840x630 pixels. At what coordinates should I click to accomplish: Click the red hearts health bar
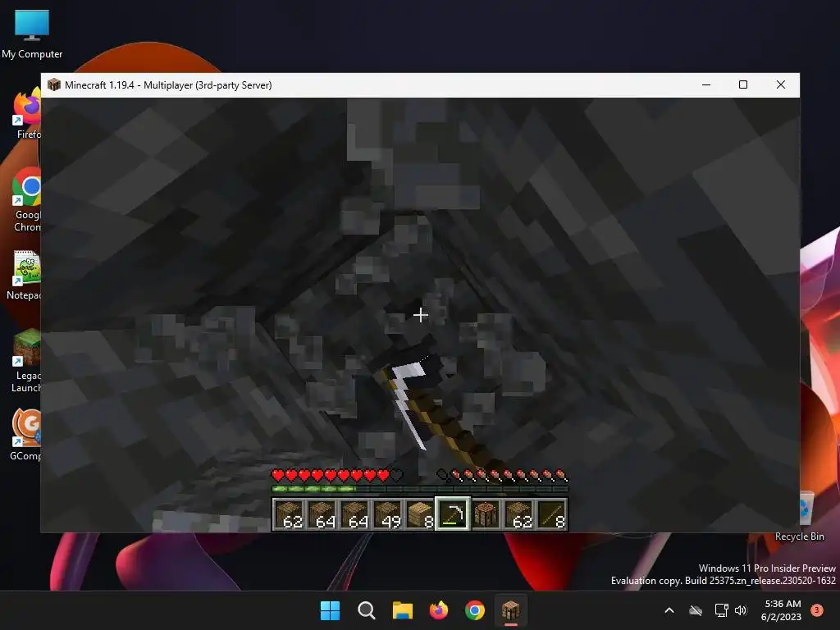pyautogui.click(x=337, y=475)
